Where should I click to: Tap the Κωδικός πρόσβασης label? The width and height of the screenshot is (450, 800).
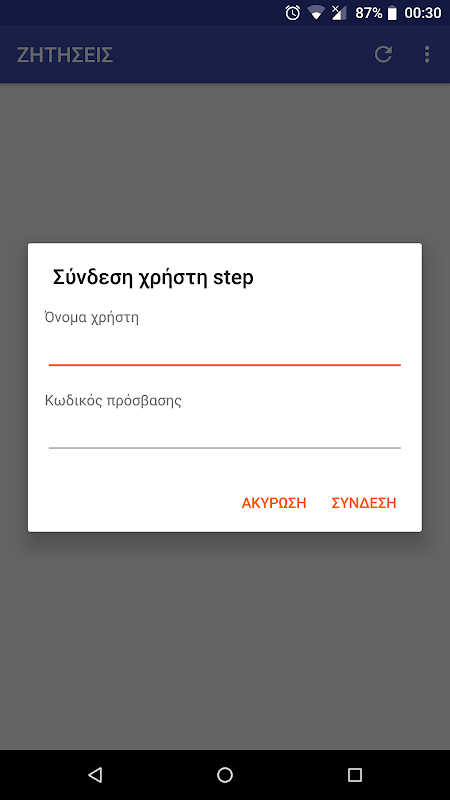pyautogui.click(x=113, y=401)
